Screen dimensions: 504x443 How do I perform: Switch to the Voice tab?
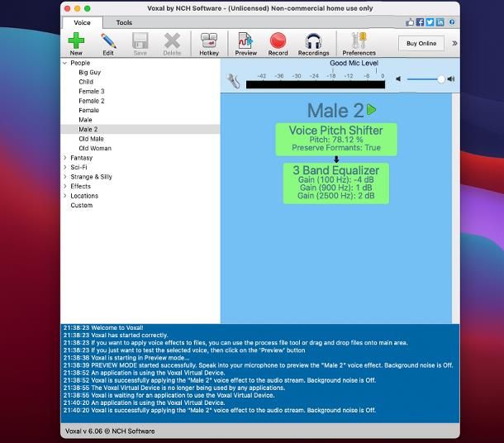[82, 22]
